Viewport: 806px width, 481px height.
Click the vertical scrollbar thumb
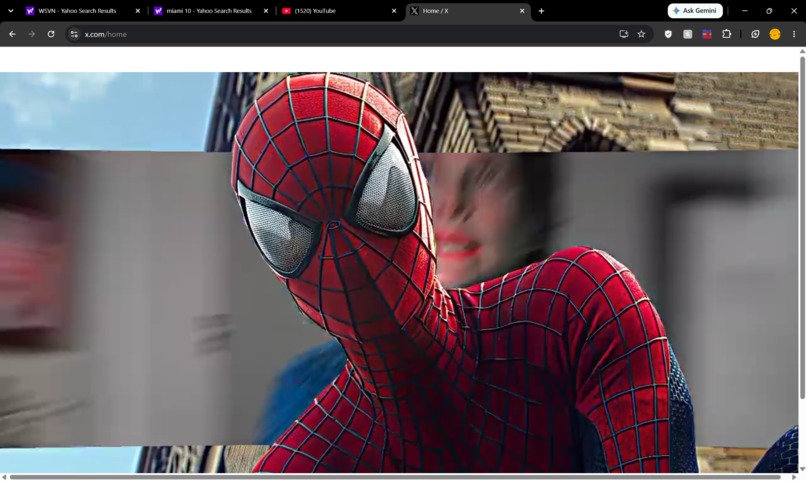(x=802, y=226)
